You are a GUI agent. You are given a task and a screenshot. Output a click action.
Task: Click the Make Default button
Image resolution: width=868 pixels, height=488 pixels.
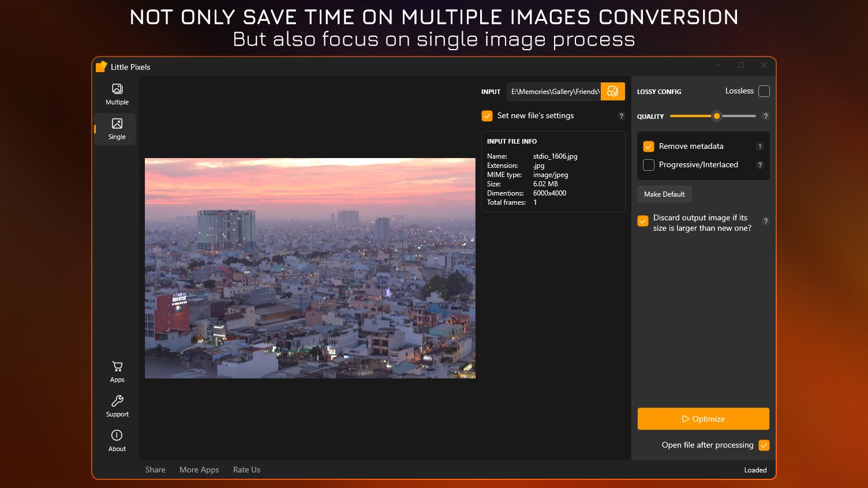click(664, 194)
